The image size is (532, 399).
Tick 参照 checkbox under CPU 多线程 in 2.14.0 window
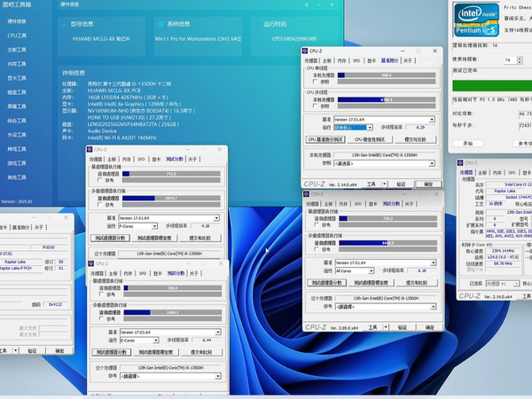315,106
